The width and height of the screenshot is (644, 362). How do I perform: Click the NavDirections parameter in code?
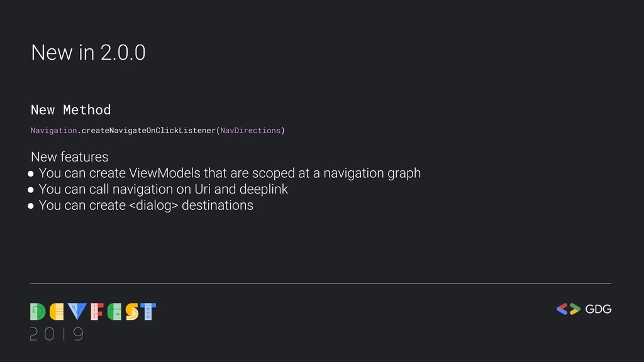coord(250,131)
